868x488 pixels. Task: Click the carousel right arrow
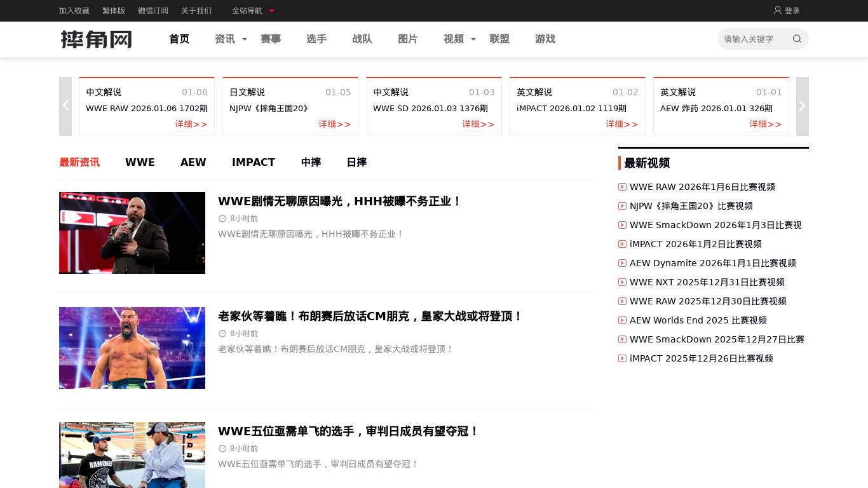pos(802,105)
